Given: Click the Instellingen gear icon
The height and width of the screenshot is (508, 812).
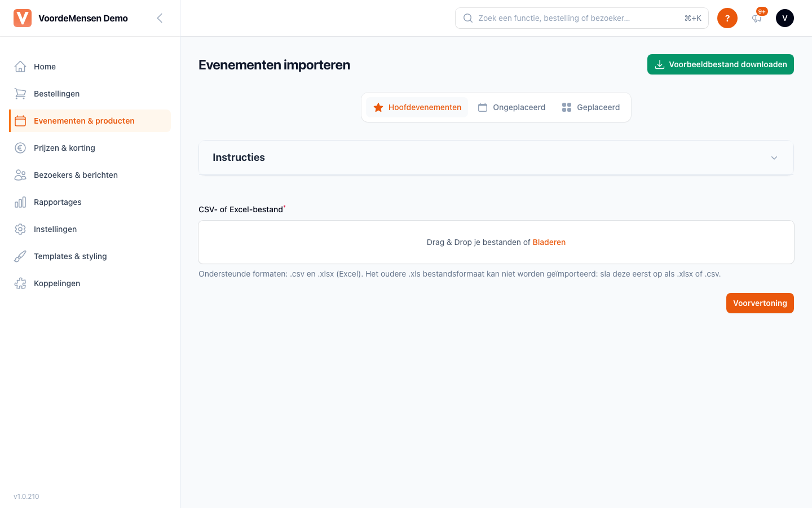Looking at the screenshot, I should coord(20,229).
